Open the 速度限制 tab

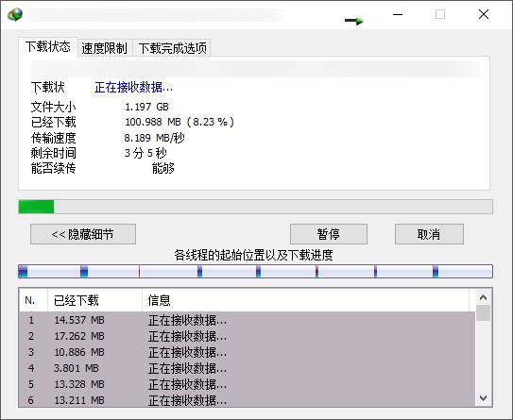point(105,48)
